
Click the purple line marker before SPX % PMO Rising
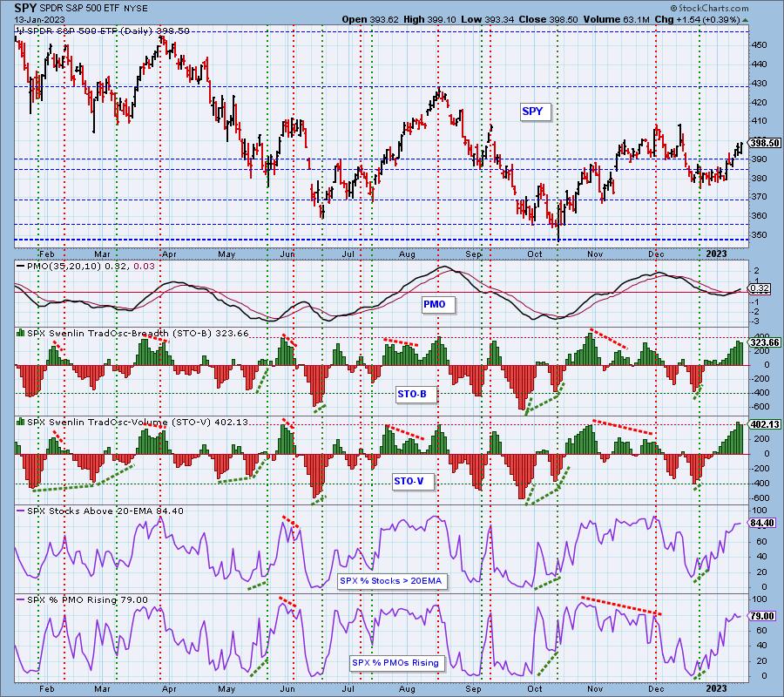(x=21, y=599)
